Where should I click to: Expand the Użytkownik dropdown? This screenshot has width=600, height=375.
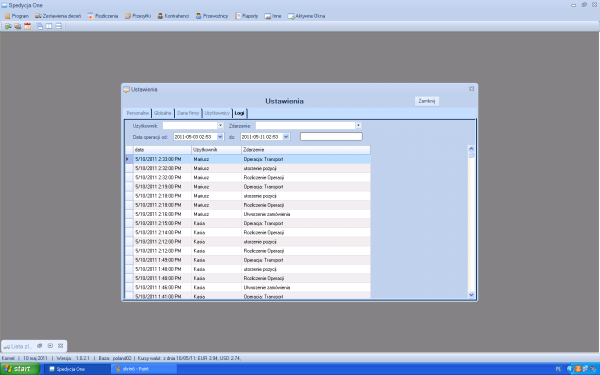(220, 126)
